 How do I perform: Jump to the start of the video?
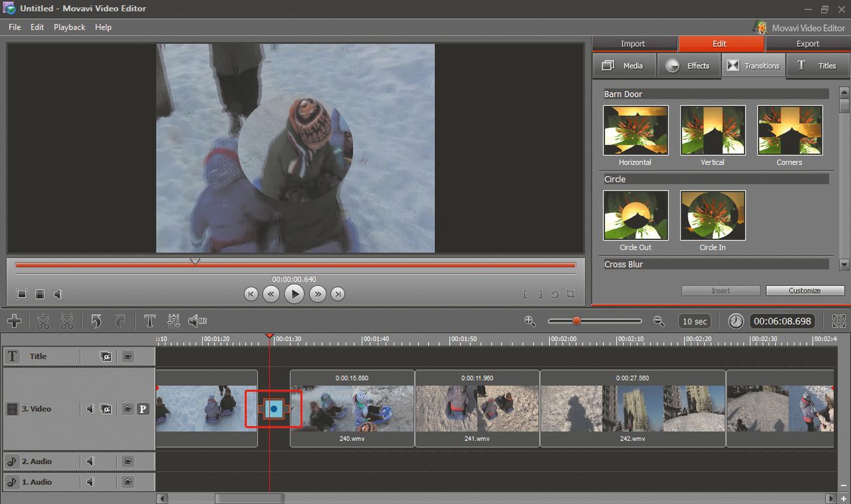[251, 294]
